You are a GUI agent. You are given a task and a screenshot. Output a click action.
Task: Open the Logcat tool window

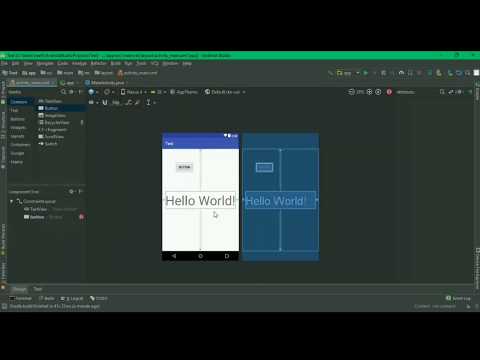coord(72,298)
